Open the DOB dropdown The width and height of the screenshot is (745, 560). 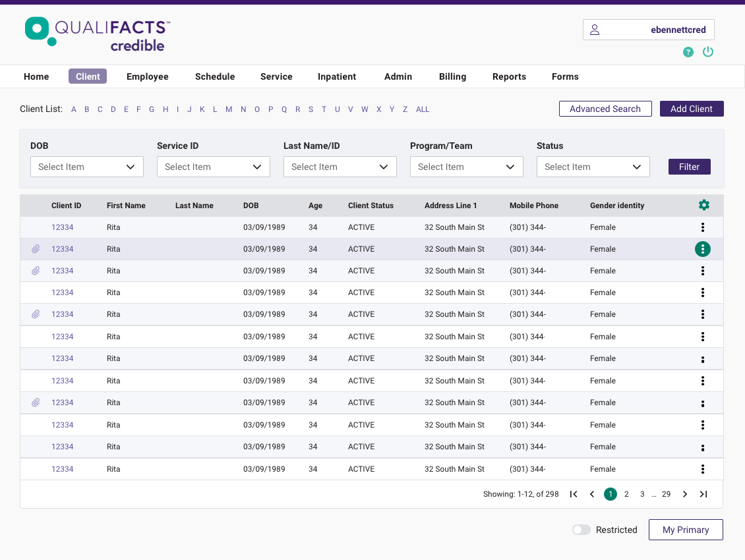[x=86, y=167]
